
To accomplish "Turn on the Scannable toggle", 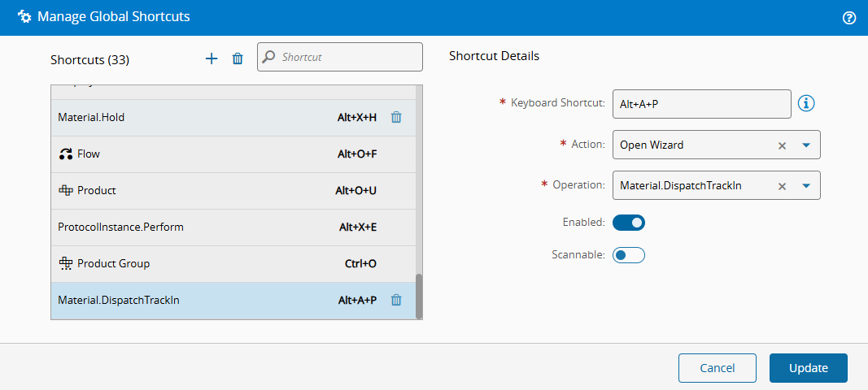I will point(629,255).
